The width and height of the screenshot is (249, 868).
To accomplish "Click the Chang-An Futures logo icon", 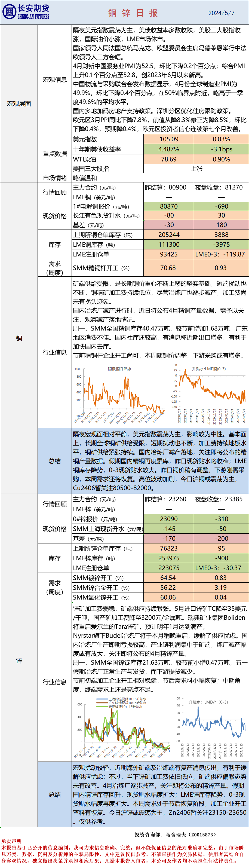I will click(x=9, y=12).
